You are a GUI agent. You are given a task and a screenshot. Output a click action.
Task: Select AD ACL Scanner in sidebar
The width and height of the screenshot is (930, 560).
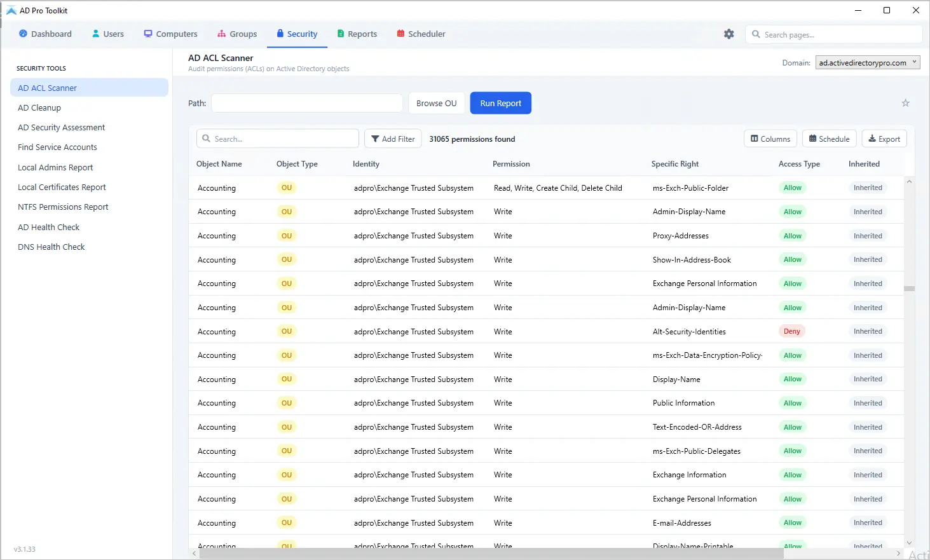tap(89, 88)
